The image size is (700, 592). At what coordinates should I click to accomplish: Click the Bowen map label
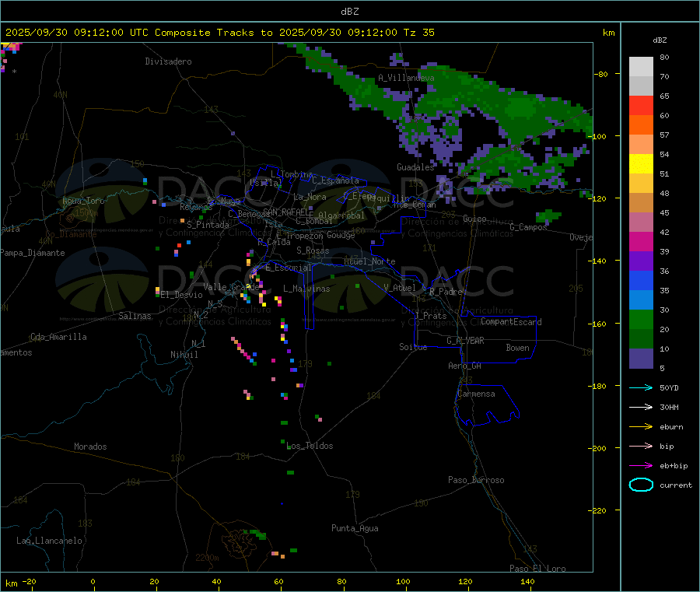518,348
